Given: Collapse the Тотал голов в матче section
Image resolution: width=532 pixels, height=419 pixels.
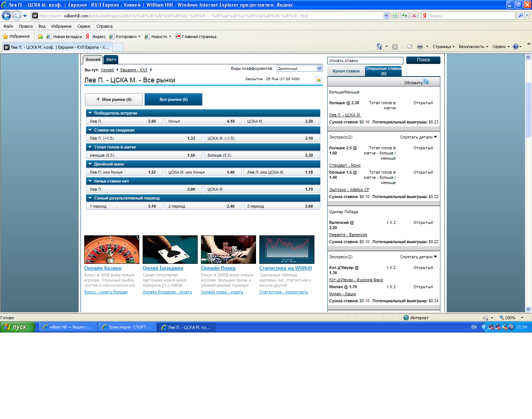Looking at the screenshot, I should tap(90, 147).
